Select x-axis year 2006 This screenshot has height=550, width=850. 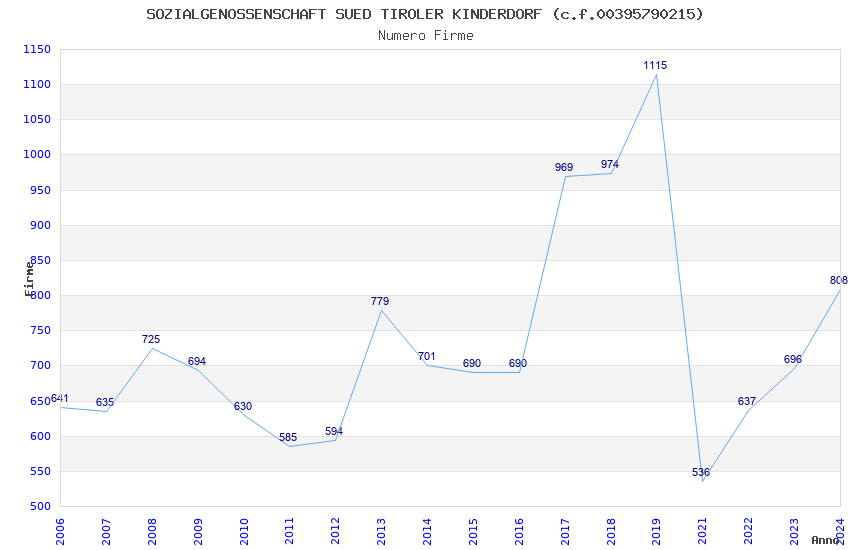point(60,532)
